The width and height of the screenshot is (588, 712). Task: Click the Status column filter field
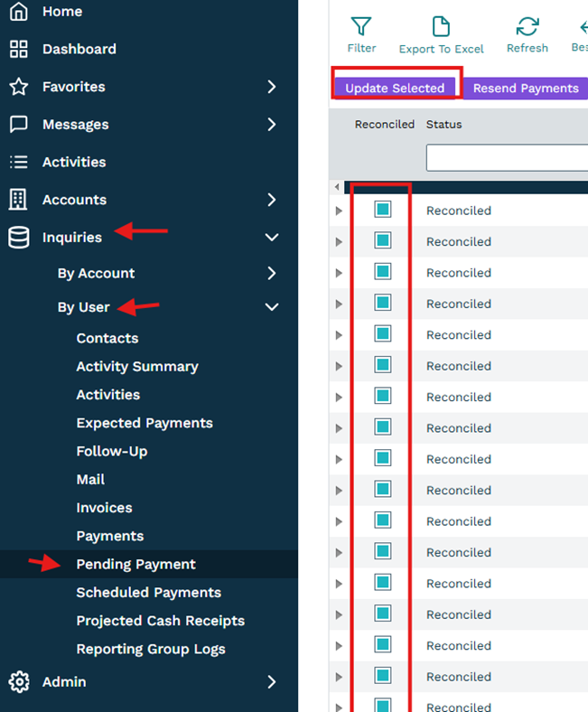pos(506,158)
